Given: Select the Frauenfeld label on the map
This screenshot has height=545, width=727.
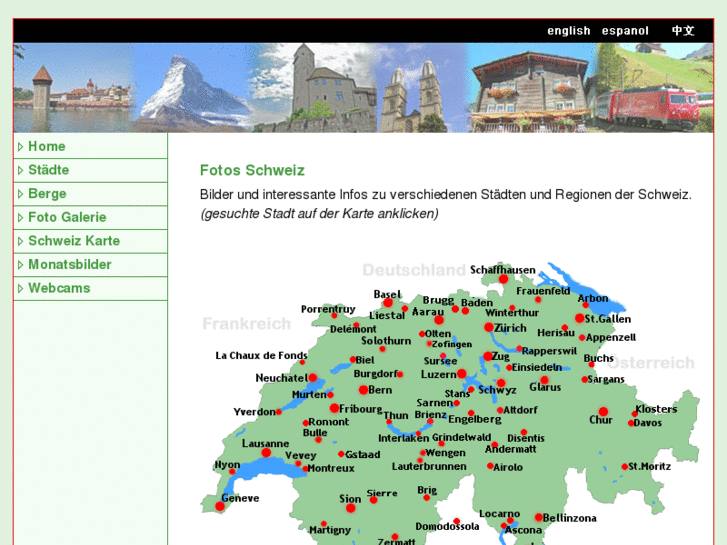Looking at the screenshot, I should pos(543,291).
